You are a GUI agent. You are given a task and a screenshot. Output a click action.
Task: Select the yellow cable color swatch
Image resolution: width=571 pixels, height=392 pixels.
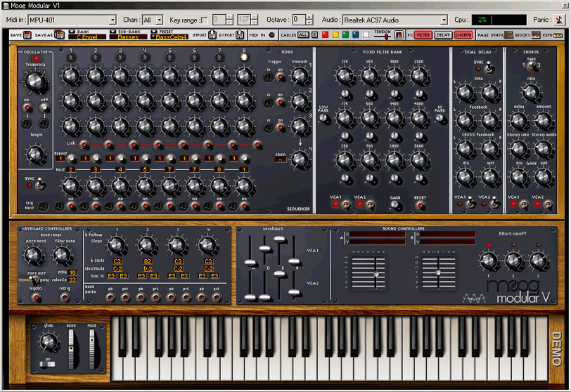[x=335, y=35]
